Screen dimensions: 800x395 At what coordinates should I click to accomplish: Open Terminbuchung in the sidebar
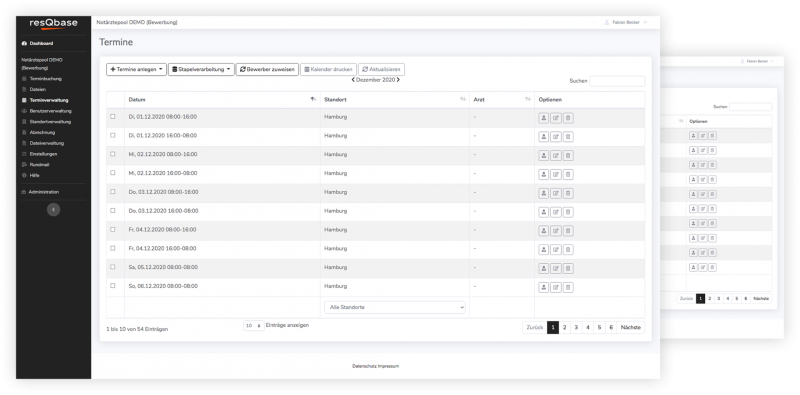point(42,79)
